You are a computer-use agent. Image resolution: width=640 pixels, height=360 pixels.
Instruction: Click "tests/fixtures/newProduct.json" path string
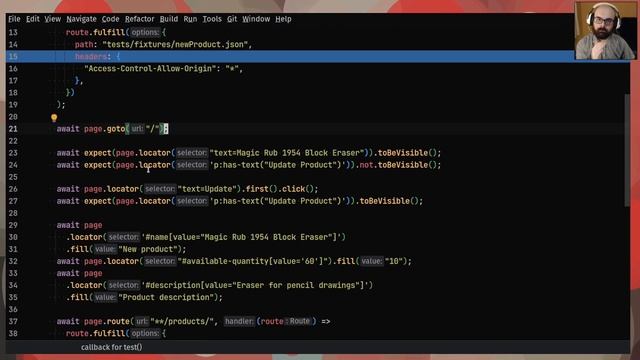click(x=175, y=44)
